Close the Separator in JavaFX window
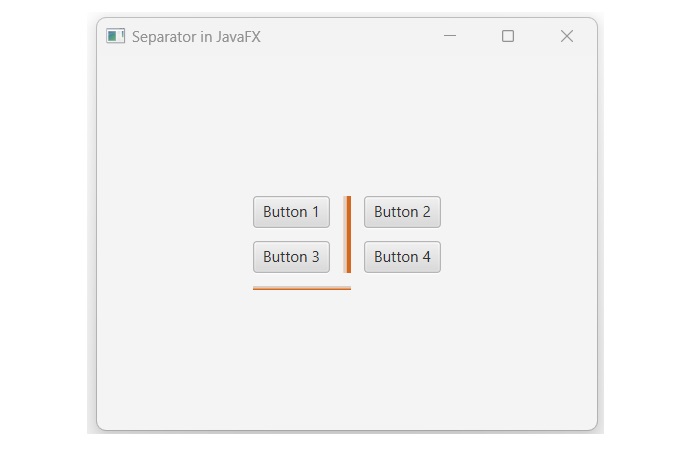Screen dimensions: 700x450 [567, 36]
